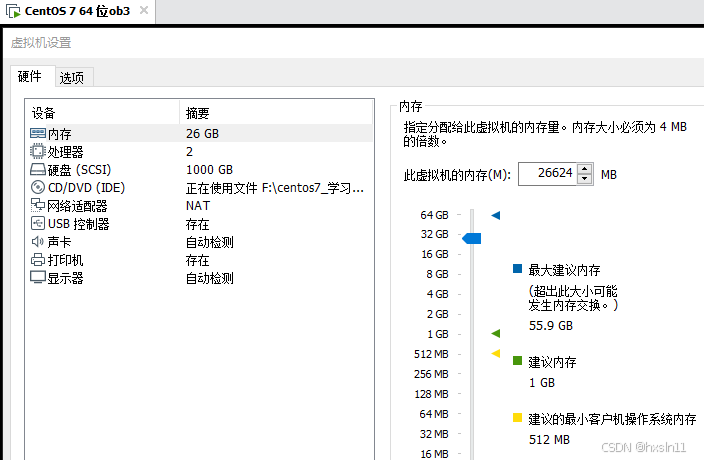Select the 网络适配器 device row

pyautogui.click(x=199, y=206)
